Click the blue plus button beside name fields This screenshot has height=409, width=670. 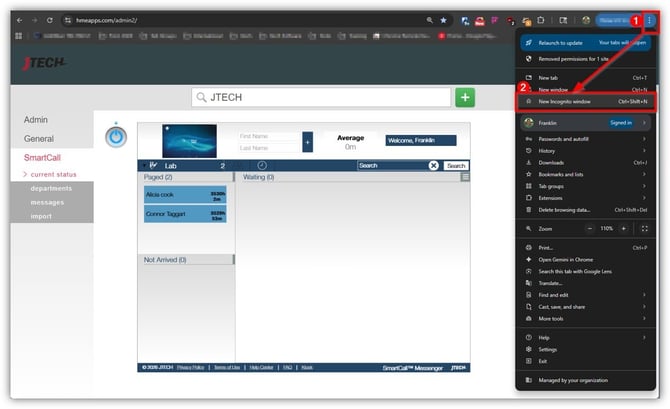(x=307, y=142)
